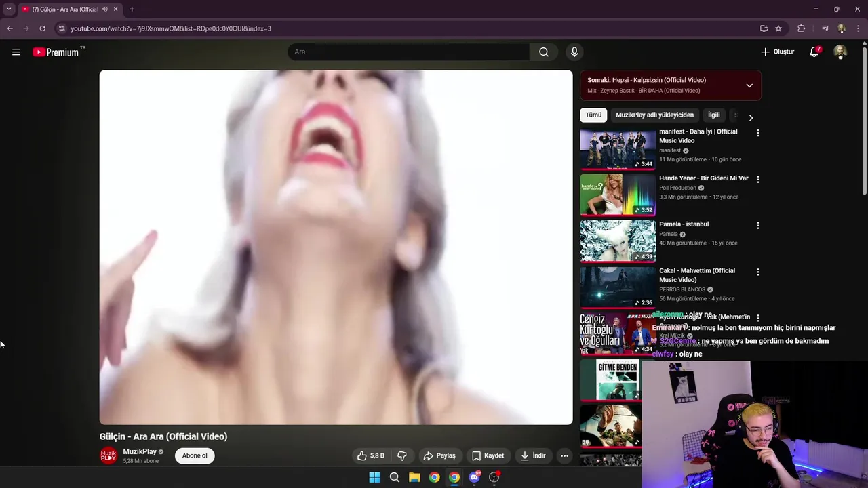The image size is (868, 488).
Task: Open tab search dropdown arrow
Action: point(9,9)
